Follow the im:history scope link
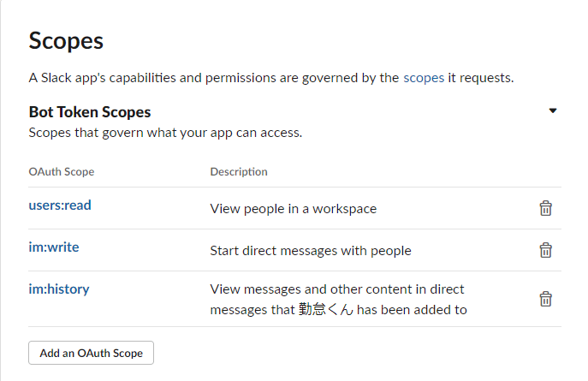Image resolution: width=588 pixels, height=381 pixels. 59,289
